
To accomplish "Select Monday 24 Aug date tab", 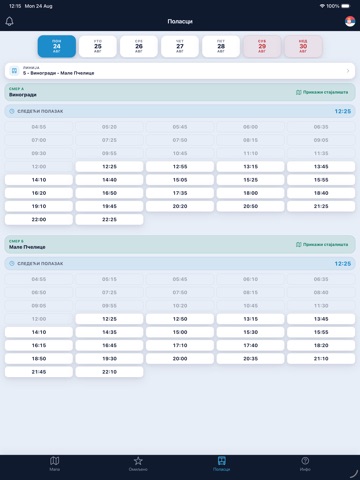I will (x=57, y=46).
